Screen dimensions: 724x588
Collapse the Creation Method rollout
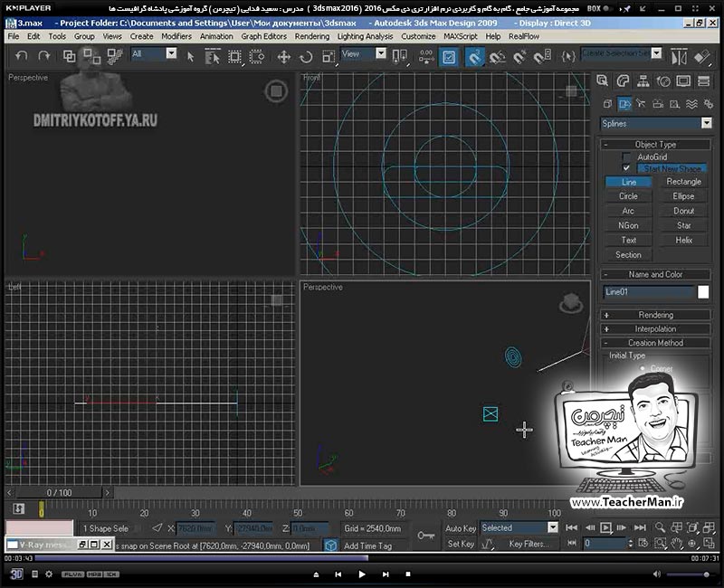655,343
